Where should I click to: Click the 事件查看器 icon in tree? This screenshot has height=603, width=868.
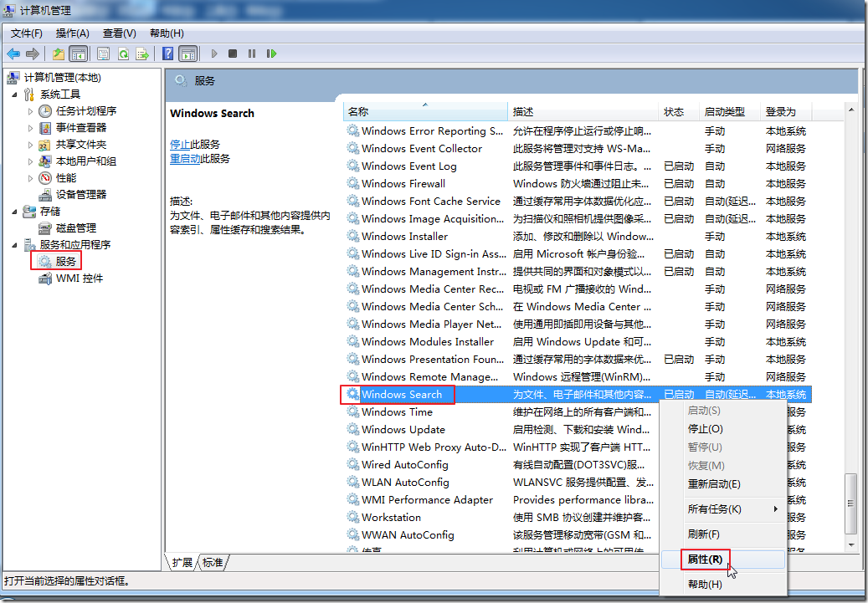(x=45, y=128)
